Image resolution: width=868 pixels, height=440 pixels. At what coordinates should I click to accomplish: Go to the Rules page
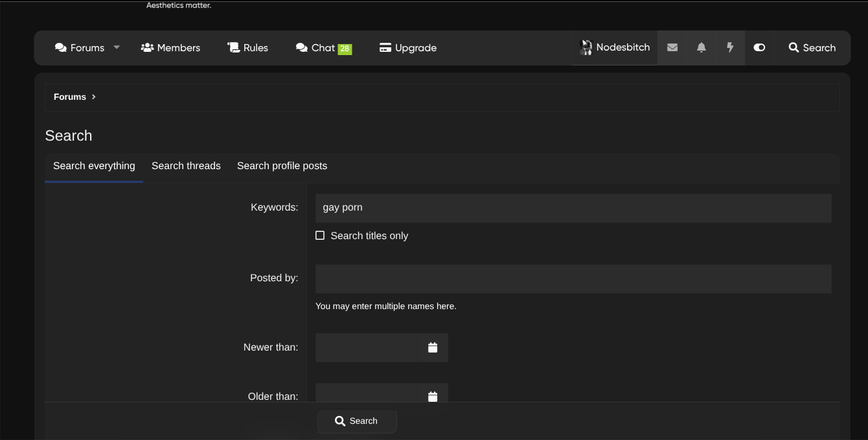[x=247, y=47]
